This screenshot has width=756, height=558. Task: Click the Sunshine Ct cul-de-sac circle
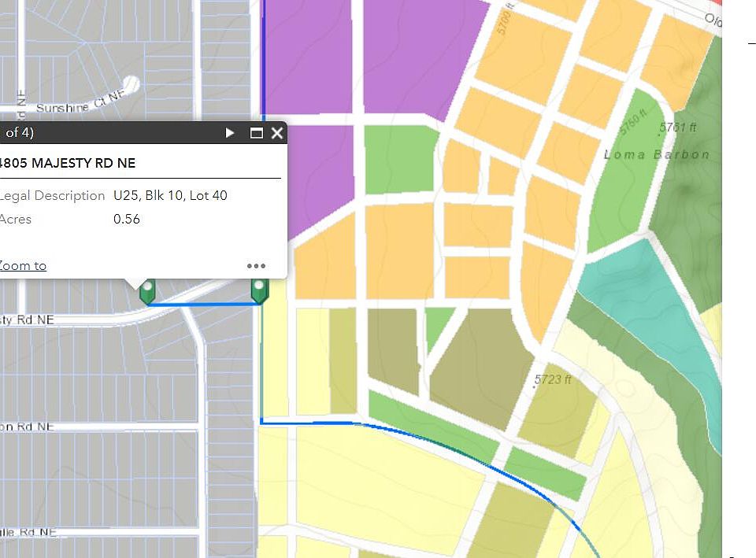click(130, 83)
